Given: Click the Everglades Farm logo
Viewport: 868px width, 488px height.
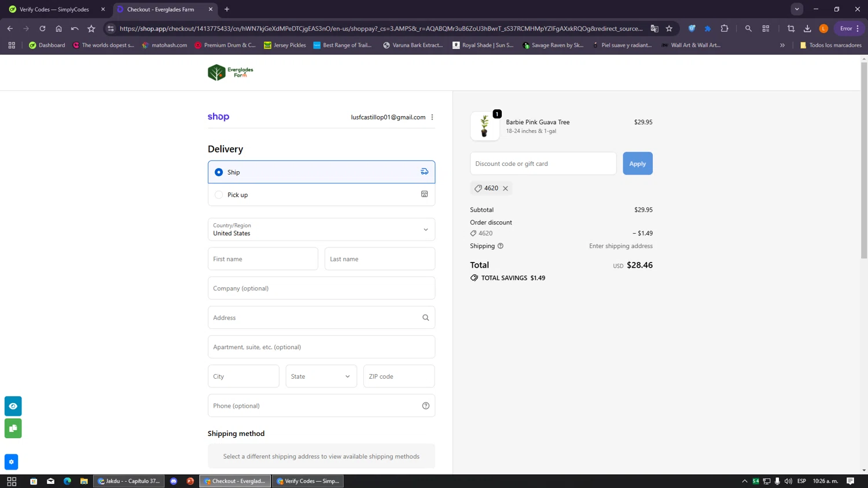Looking at the screenshot, I should point(230,72).
